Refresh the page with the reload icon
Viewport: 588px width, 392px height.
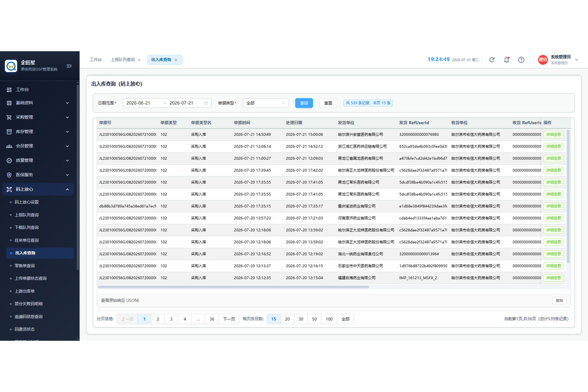[x=492, y=60]
